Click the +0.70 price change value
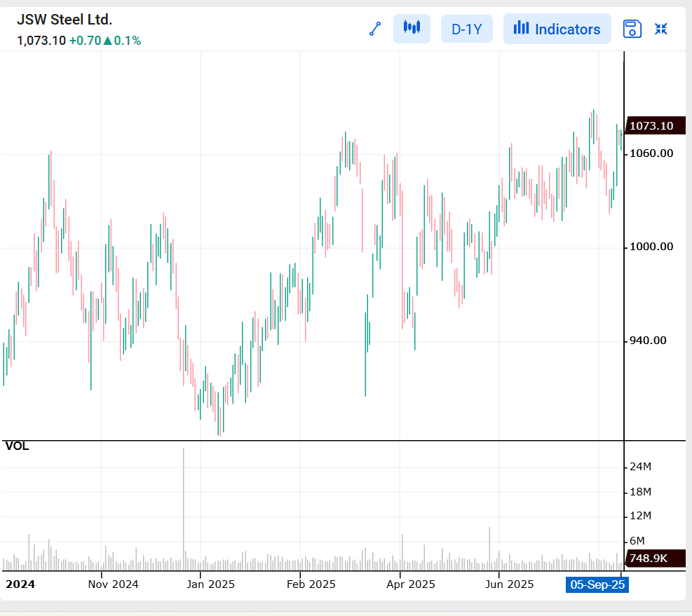This screenshot has height=616, width=692. (85, 41)
